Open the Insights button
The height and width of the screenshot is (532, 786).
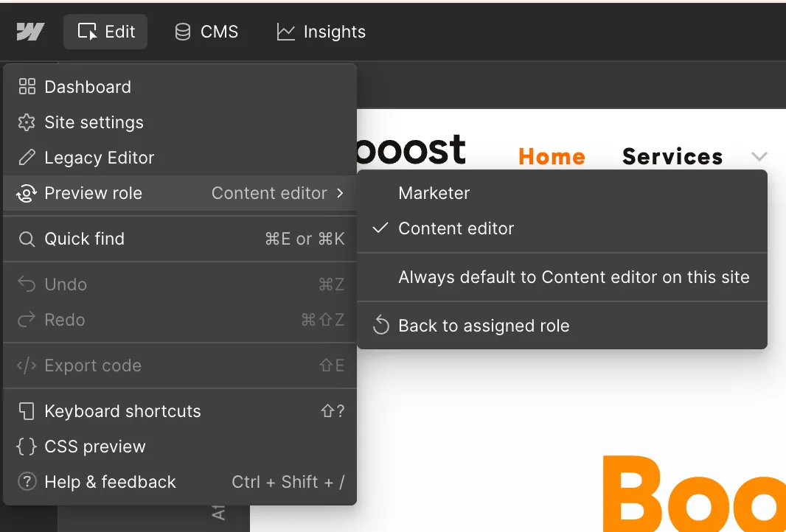[321, 32]
